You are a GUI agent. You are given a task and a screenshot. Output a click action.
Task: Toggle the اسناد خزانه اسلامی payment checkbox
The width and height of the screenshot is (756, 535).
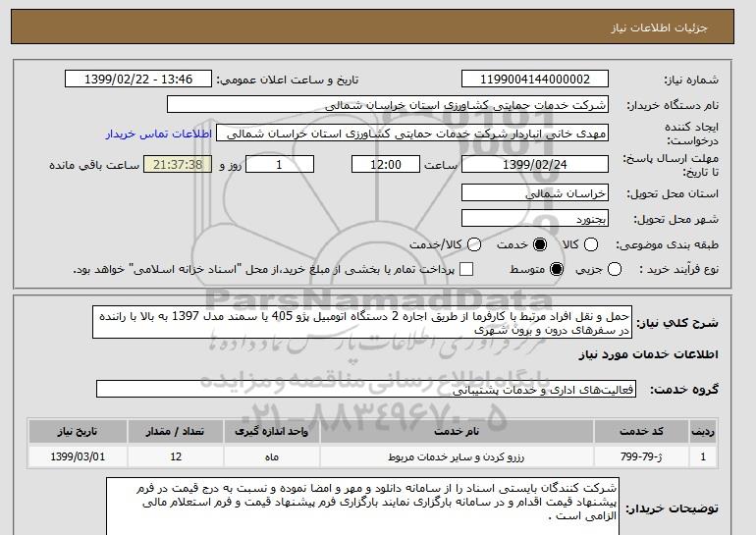pyautogui.click(x=466, y=269)
